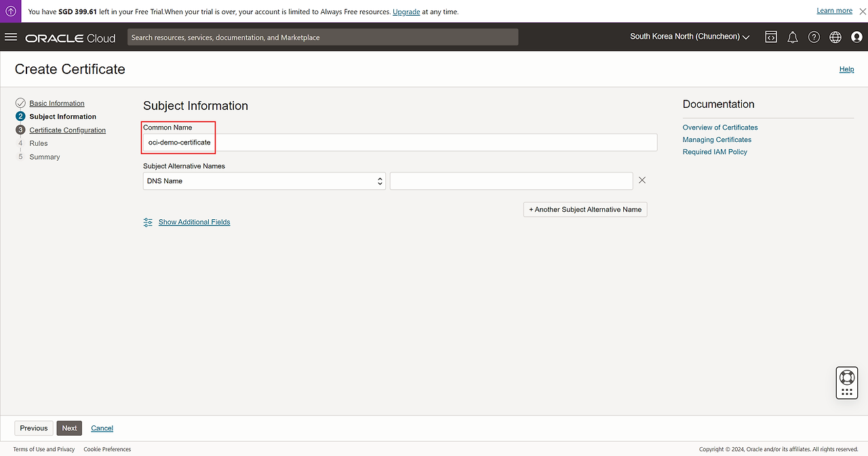Screen dimensions: 868x456
Task: Open the notifications bell
Action: click(x=792, y=37)
